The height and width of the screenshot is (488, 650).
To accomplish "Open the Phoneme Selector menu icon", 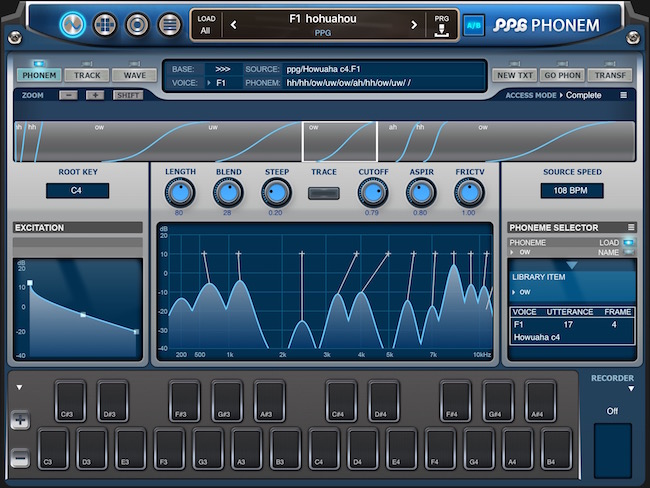I will [631, 228].
